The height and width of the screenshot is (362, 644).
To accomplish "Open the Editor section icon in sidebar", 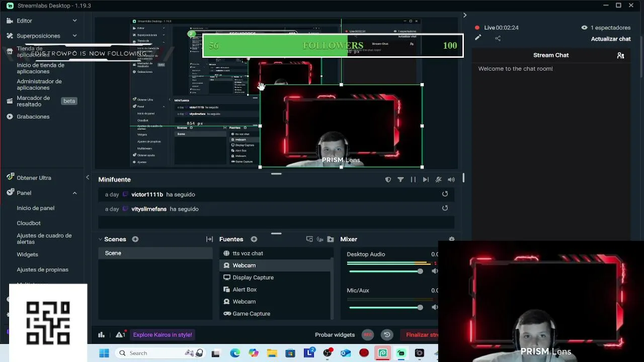I will tap(10, 21).
